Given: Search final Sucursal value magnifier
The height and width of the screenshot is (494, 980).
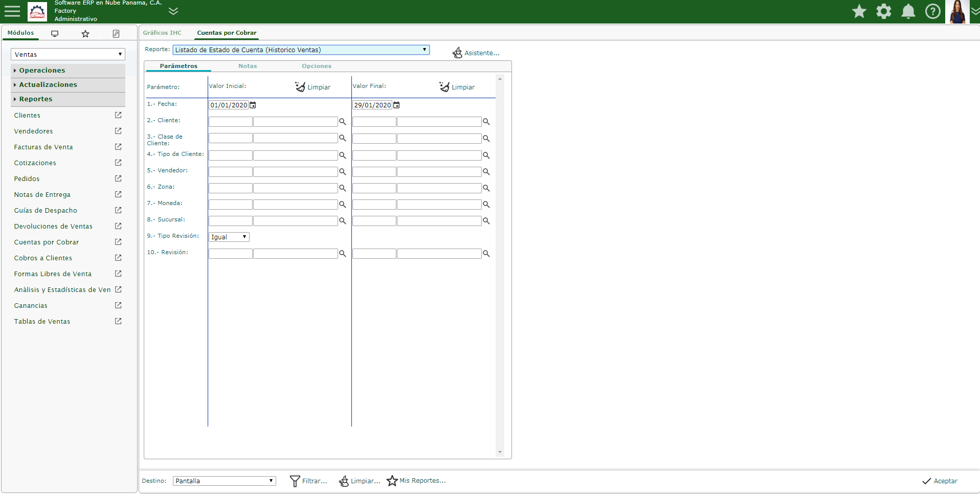Looking at the screenshot, I should click(486, 220).
